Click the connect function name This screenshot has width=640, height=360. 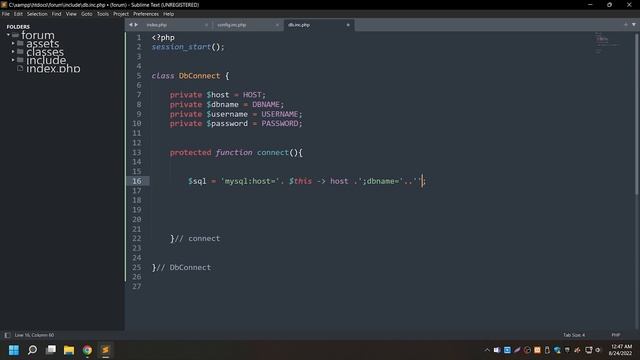(x=273, y=152)
